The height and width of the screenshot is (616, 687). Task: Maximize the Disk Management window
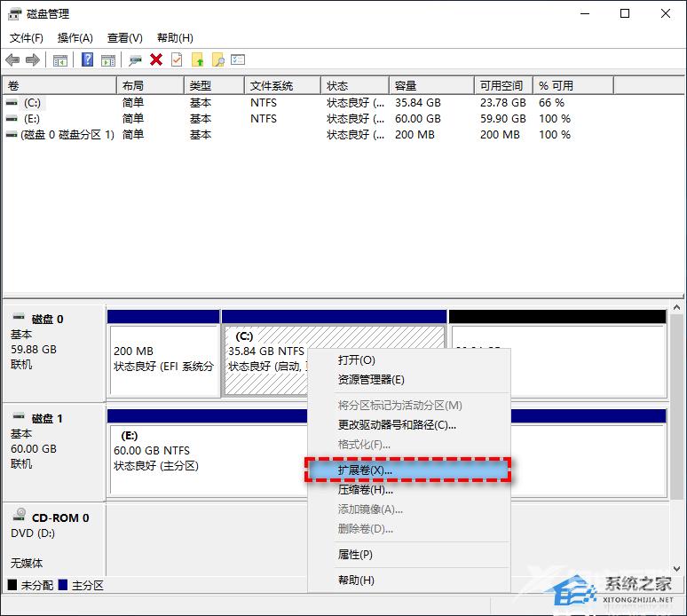(x=625, y=13)
